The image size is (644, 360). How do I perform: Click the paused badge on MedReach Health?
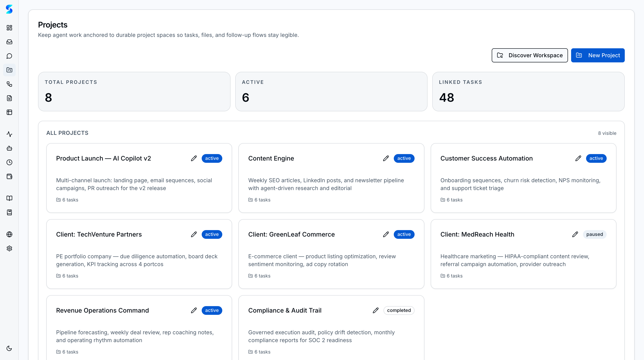tap(594, 234)
